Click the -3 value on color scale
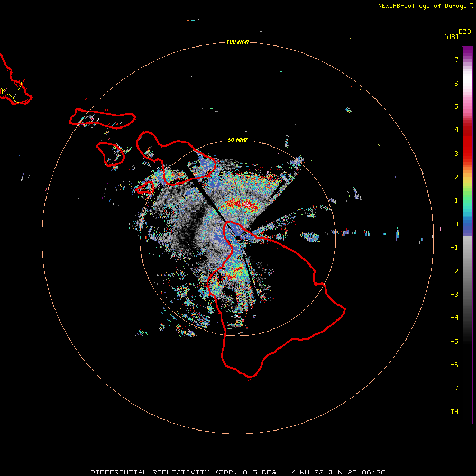 [x=454, y=295]
